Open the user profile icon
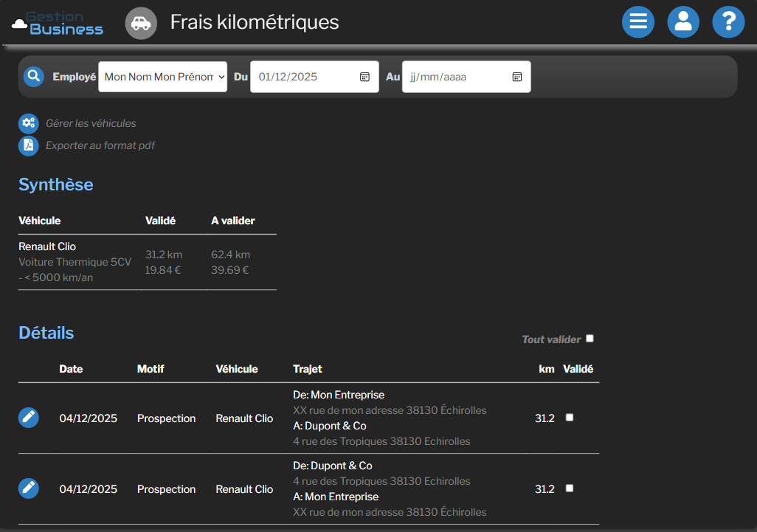Viewport: 757px width, 532px height. (683, 22)
